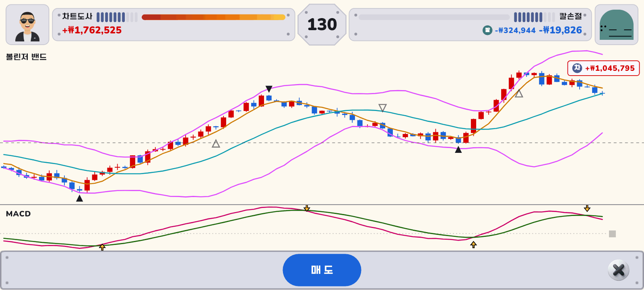
Task: Click the teal opponent avatar
Action: [x=617, y=25]
